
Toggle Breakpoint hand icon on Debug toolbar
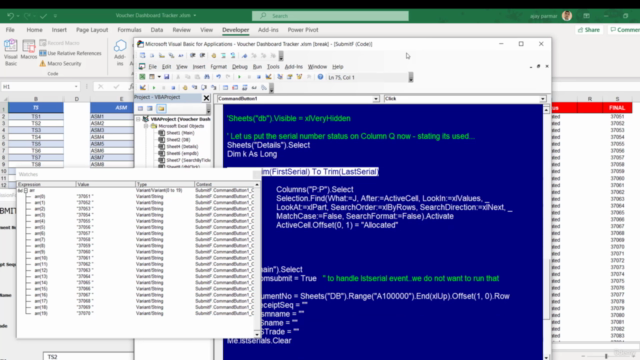click(x=185, y=87)
